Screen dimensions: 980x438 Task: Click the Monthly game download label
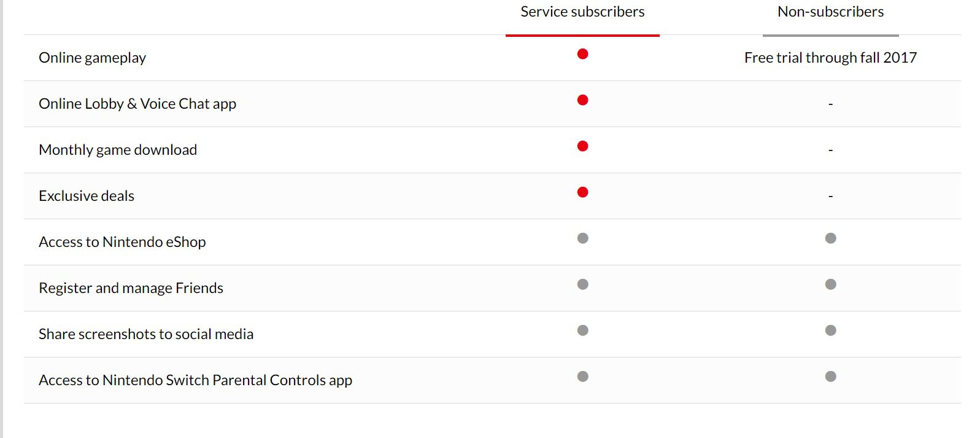[118, 150]
